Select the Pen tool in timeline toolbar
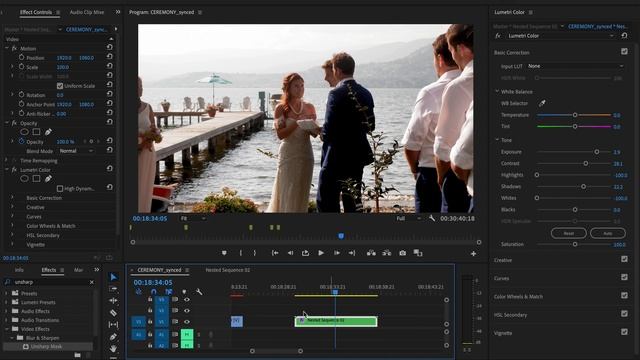This screenshot has width=640, height=360. click(113, 337)
